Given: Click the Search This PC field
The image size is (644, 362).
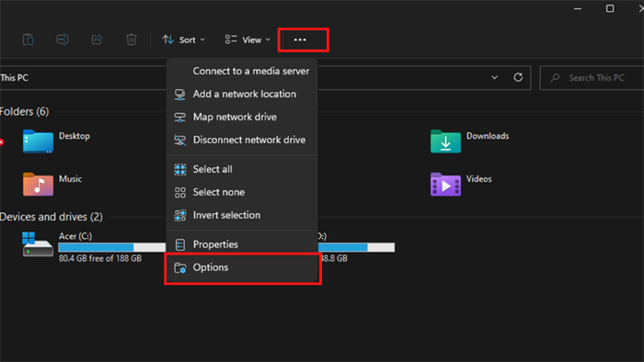Looking at the screenshot, I should point(592,78).
